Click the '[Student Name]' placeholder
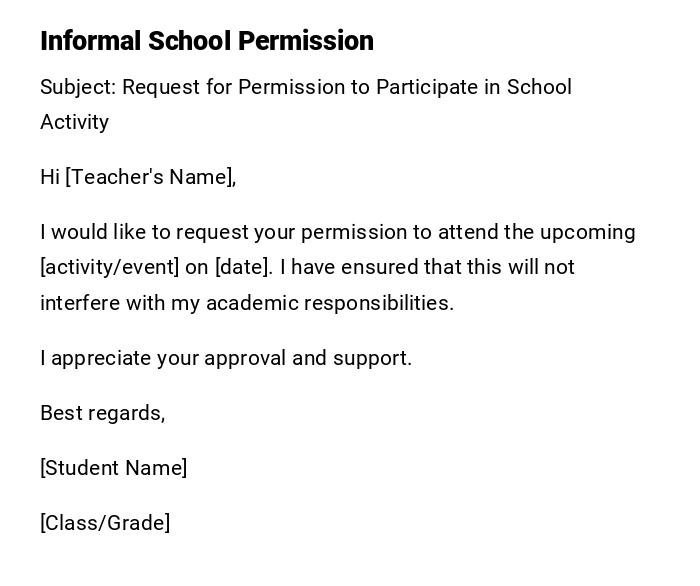 [114, 468]
